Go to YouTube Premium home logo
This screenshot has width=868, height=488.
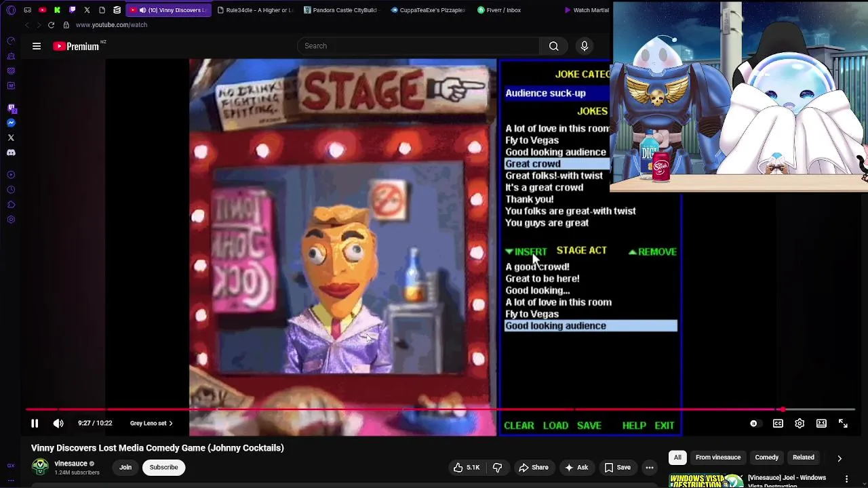click(x=76, y=46)
